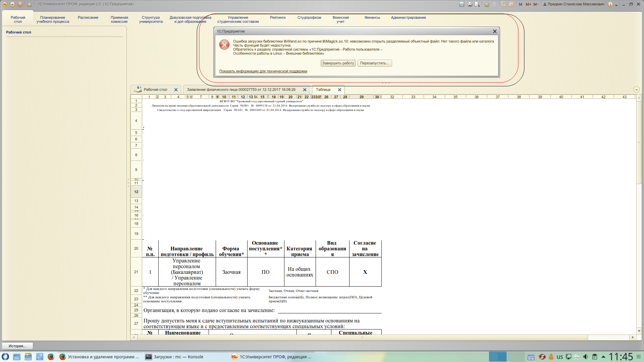Click the Save icon in title bar
Image resolution: width=644 pixels, height=362 pixels.
462,4
